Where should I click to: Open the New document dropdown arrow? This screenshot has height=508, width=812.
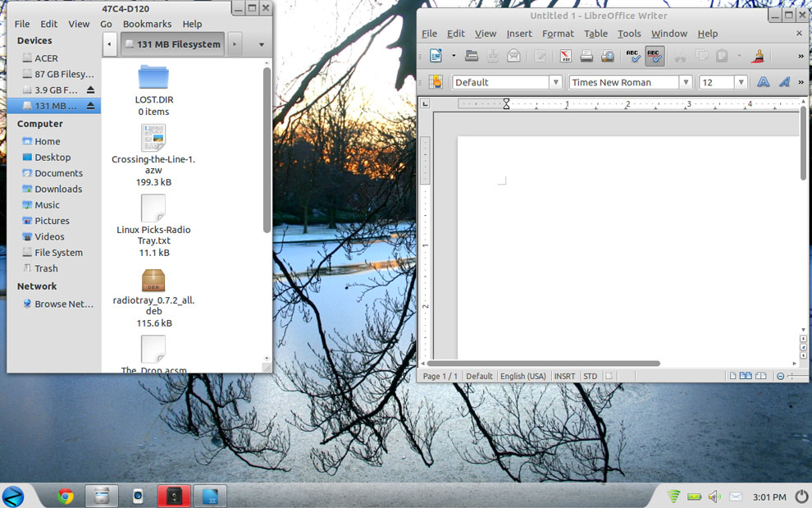pyautogui.click(x=454, y=56)
